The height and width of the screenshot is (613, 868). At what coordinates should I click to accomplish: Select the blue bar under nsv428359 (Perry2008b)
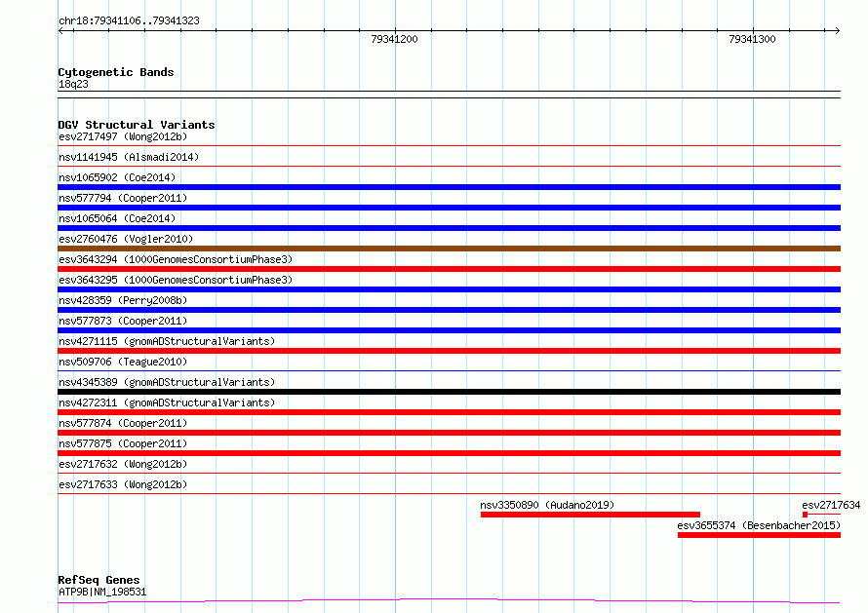(x=449, y=310)
